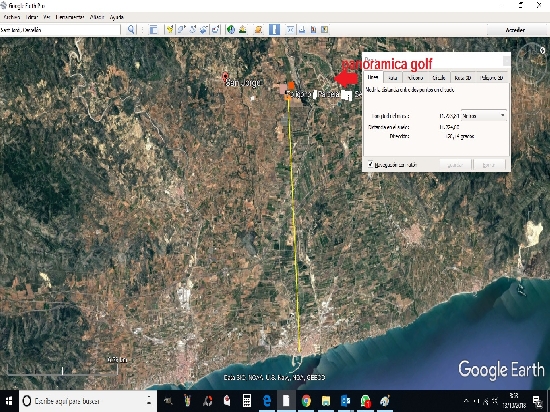Click the Cortana microphone icon
Screen dimensions: 550x412
coord(149,400)
